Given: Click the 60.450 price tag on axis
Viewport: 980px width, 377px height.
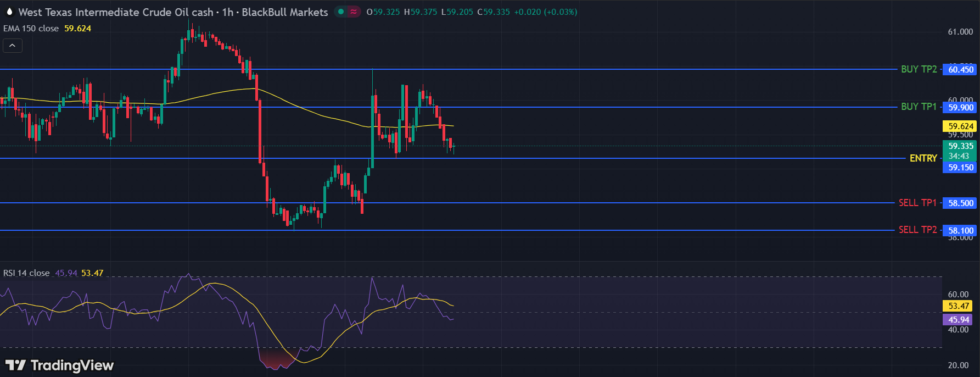Looking at the screenshot, I should pos(960,69).
